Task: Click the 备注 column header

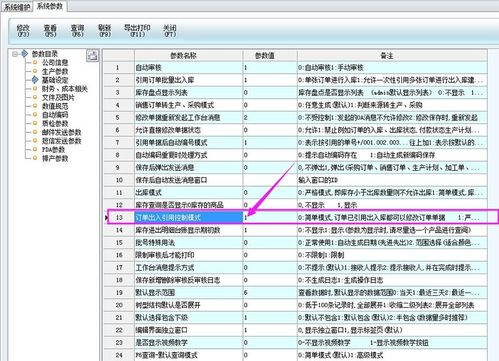Action: point(392,56)
